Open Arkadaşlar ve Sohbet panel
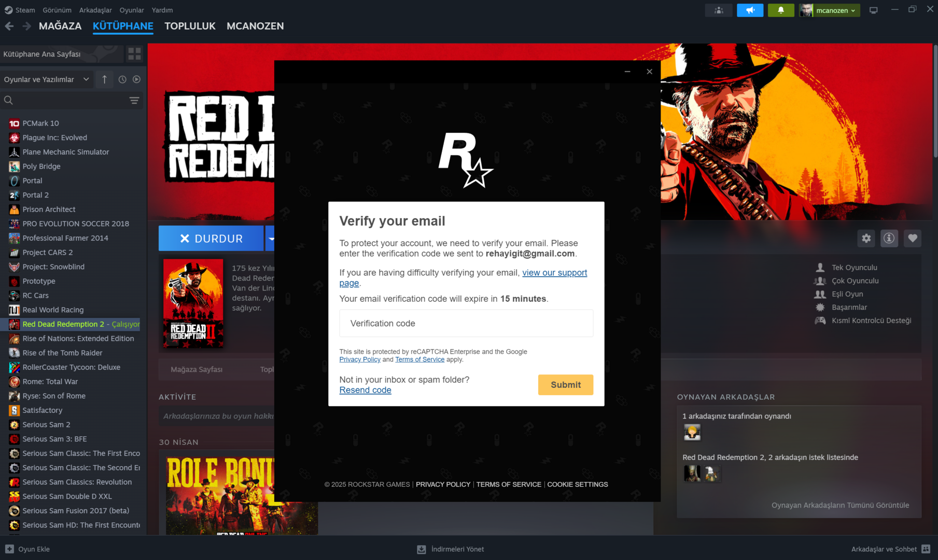 coord(890,549)
